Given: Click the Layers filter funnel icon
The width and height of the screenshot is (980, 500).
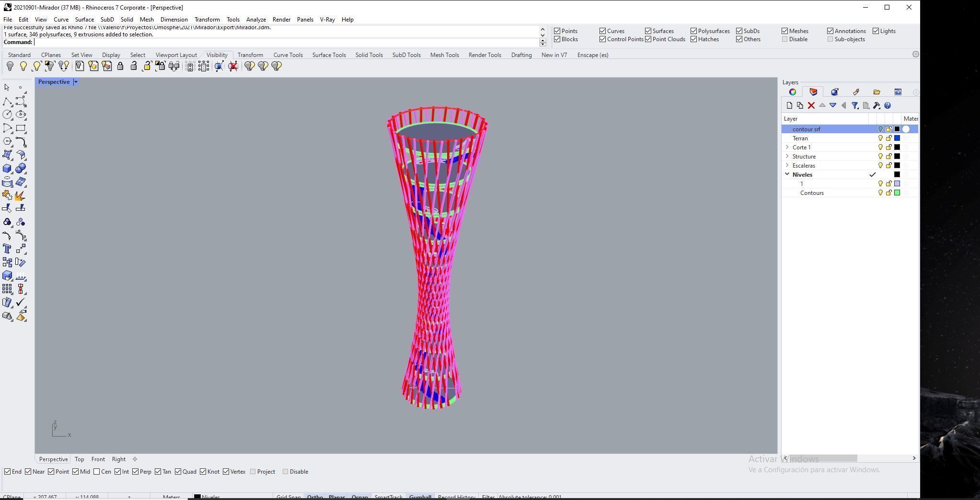Looking at the screenshot, I should click(x=854, y=105).
